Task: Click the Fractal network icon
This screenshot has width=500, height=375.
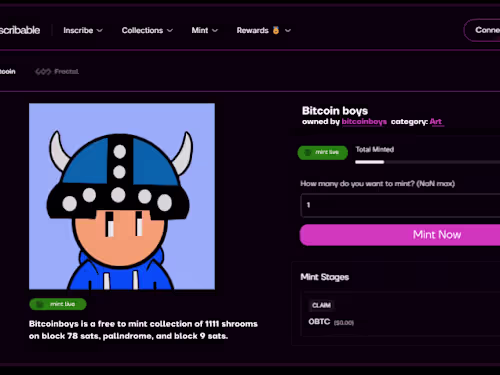Action: coord(43,71)
